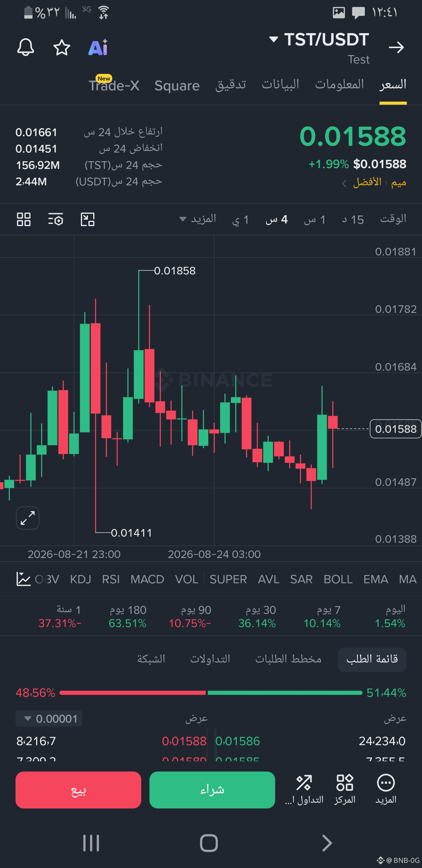422x868 pixels.
Task: Toggle the VOL indicator
Action: (x=186, y=579)
